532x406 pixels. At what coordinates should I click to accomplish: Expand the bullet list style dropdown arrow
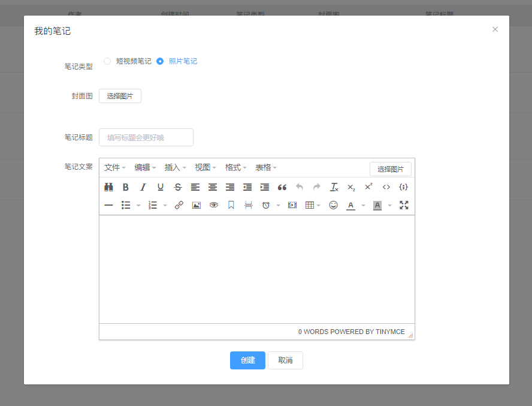click(138, 206)
